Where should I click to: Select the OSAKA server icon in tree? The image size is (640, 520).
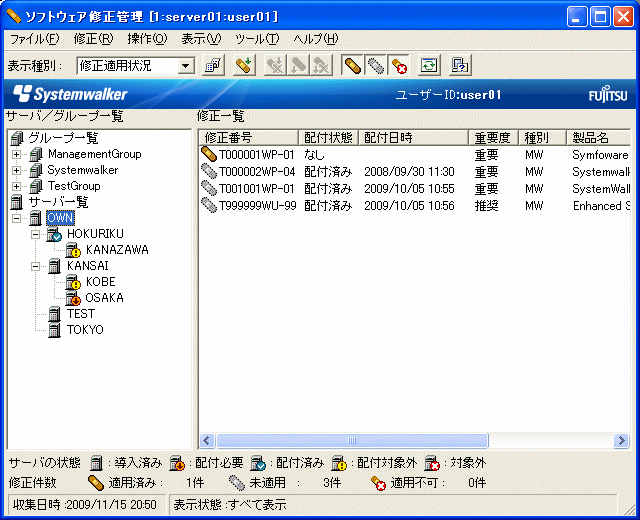click(73, 298)
